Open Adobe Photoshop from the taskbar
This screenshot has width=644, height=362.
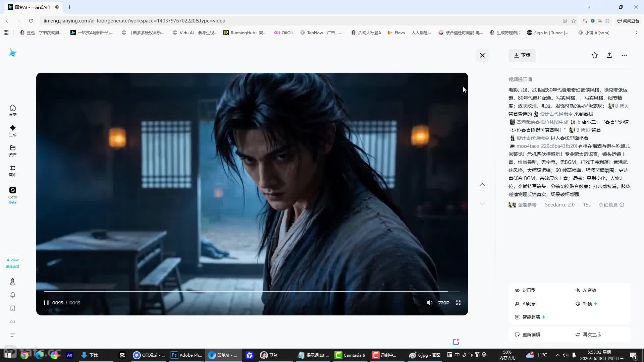point(186,355)
